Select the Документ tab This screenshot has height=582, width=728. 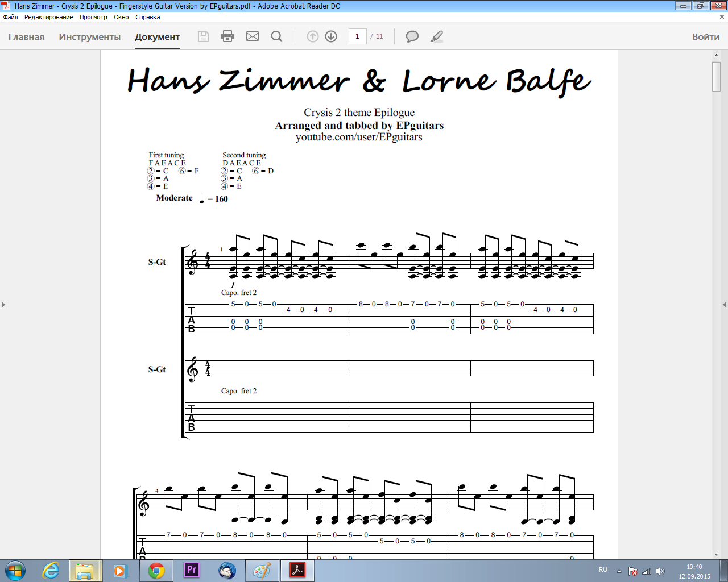(157, 37)
